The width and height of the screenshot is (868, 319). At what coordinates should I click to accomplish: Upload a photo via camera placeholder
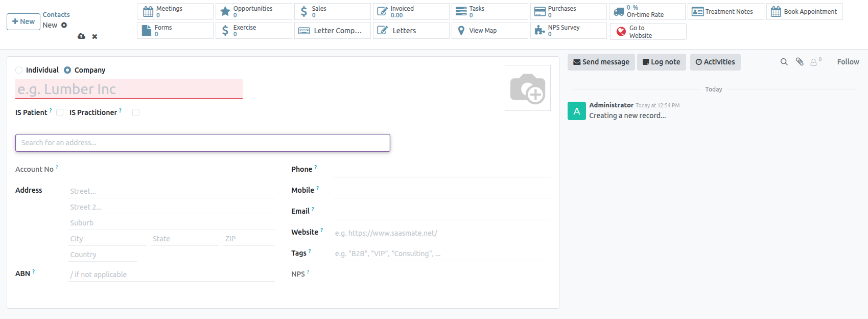click(527, 88)
